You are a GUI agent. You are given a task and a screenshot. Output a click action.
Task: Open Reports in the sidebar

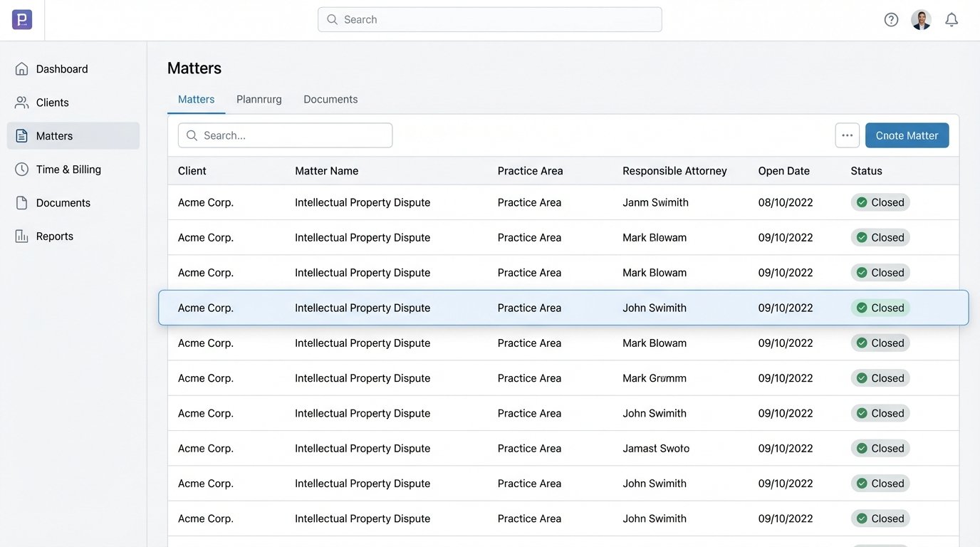[x=54, y=236]
